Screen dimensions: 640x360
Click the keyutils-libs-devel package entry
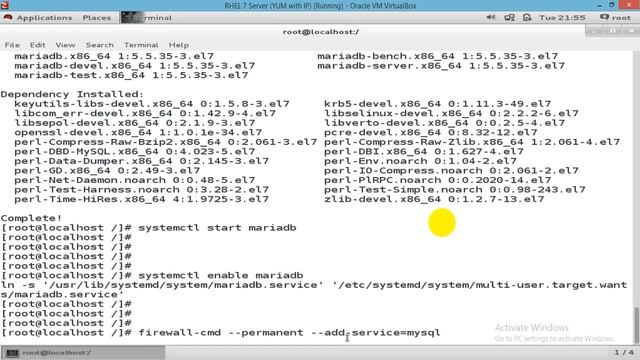(152, 104)
